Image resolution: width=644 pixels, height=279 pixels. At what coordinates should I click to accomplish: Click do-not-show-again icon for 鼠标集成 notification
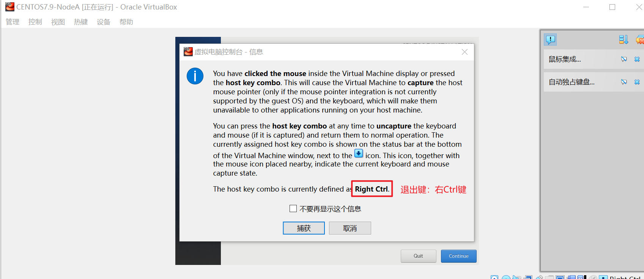[624, 59]
